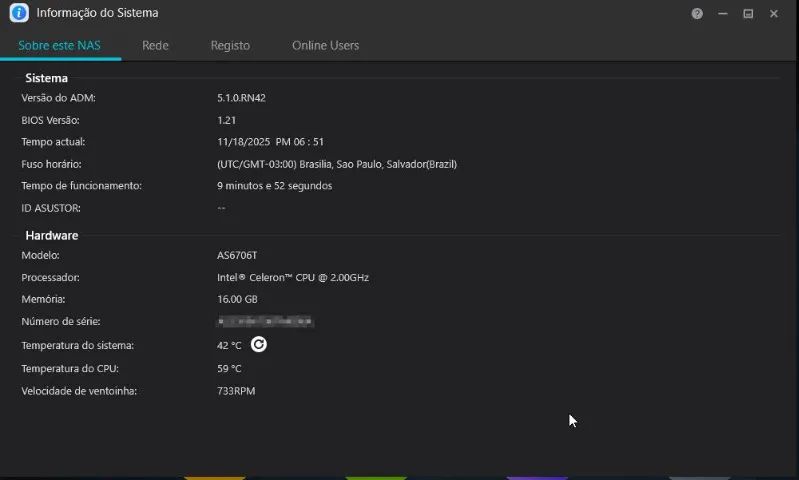The height and width of the screenshot is (480, 799).
Task: Click the Intel Celeron processor text
Action: [x=292, y=277]
